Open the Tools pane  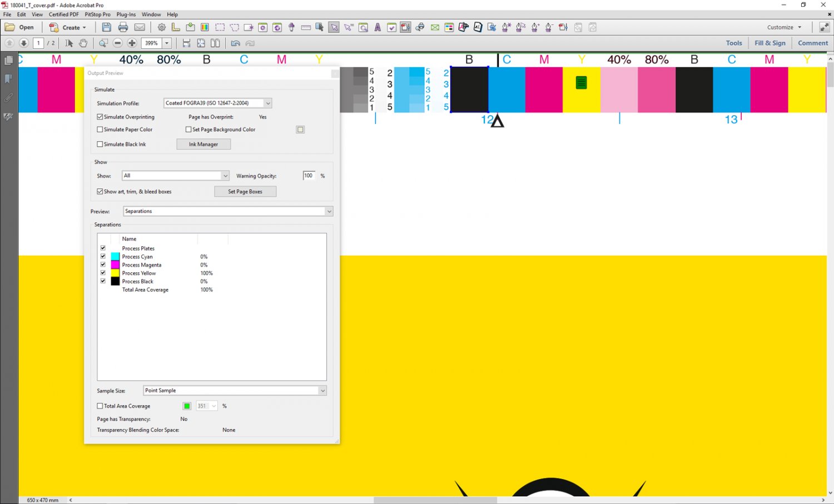(x=734, y=43)
